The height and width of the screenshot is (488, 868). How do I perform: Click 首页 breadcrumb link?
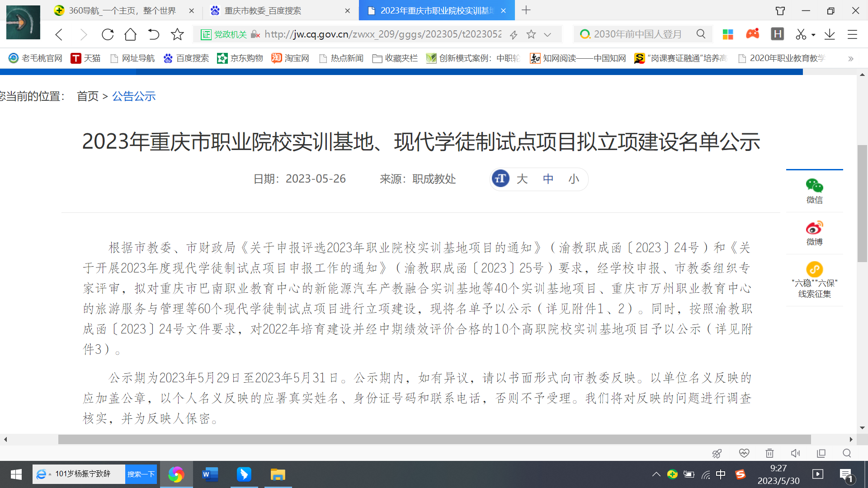(88, 96)
